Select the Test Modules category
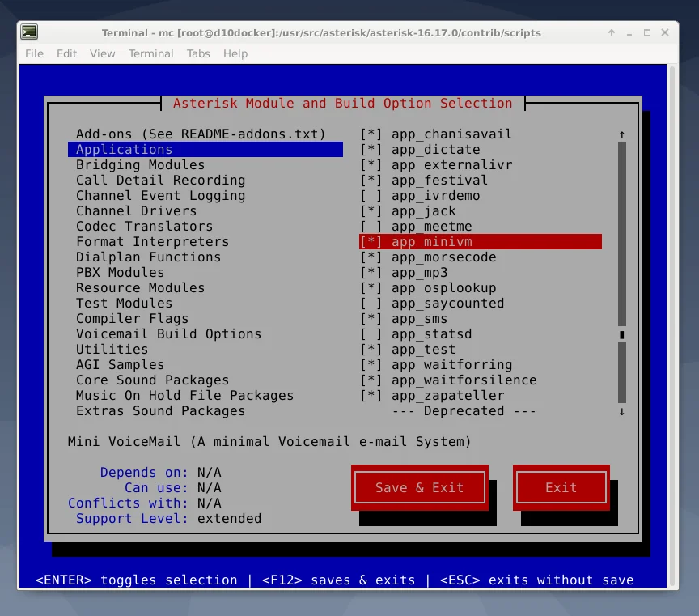This screenshot has width=699, height=616. pos(124,304)
